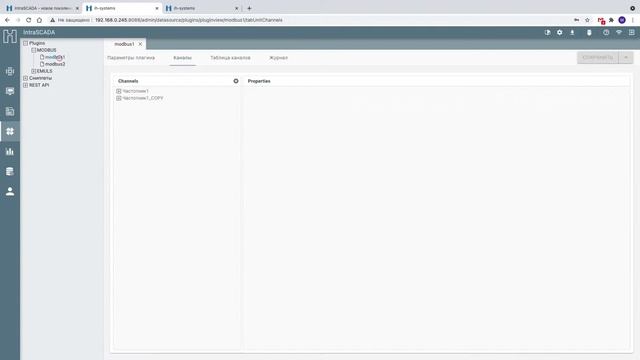Screen dimensions: 640x360
Task: Switch to Параметры плагина tab
Action: (x=131, y=58)
